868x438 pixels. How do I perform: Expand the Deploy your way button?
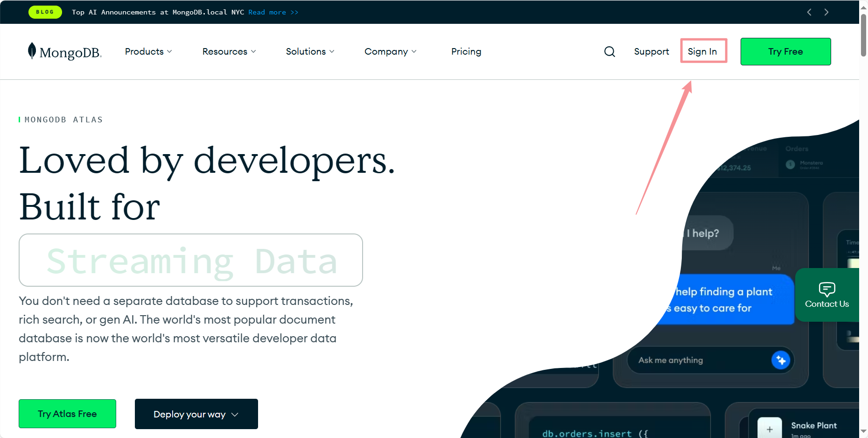pyautogui.click(x=196, y=414)
